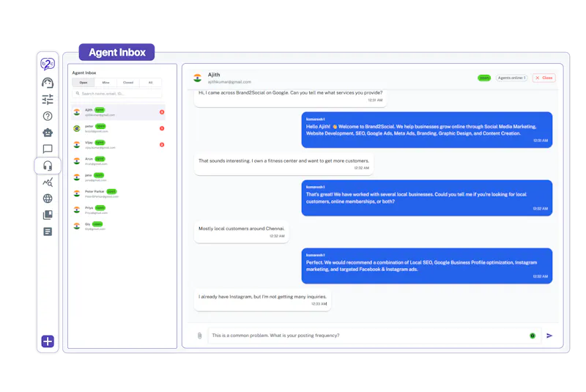Viewport: 586px width, 392px height.
Task: Click message 'I already have Instagram'
Action: click(x=262, y=300)
